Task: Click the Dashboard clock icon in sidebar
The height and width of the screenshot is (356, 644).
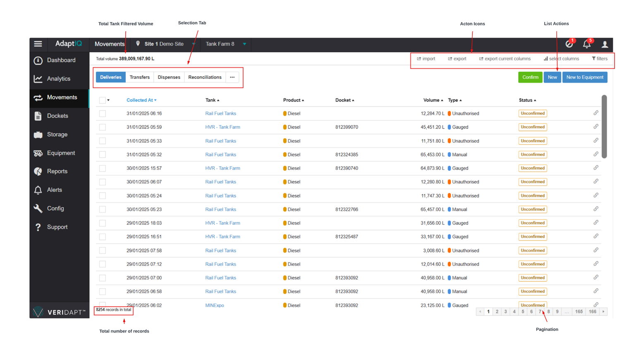Action: (x=38, y=60)
